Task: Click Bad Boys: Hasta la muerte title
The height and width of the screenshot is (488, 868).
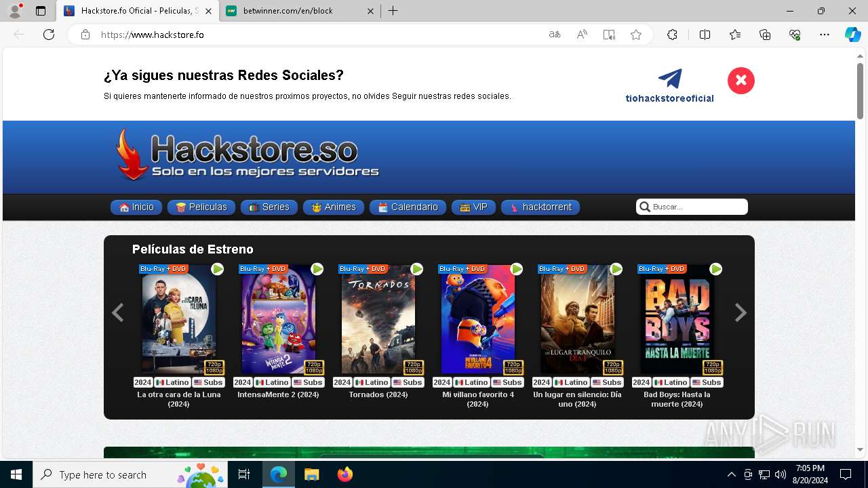Action: 677,399
